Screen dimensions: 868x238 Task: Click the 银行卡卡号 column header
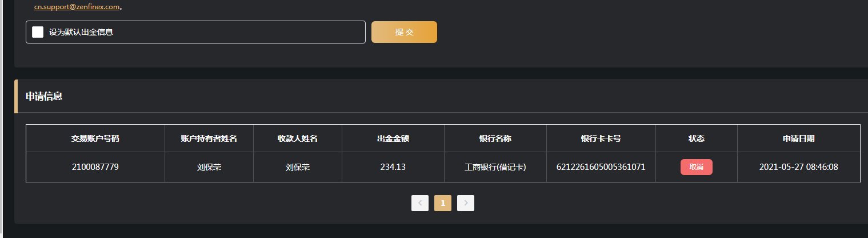(x=601, y=138)
